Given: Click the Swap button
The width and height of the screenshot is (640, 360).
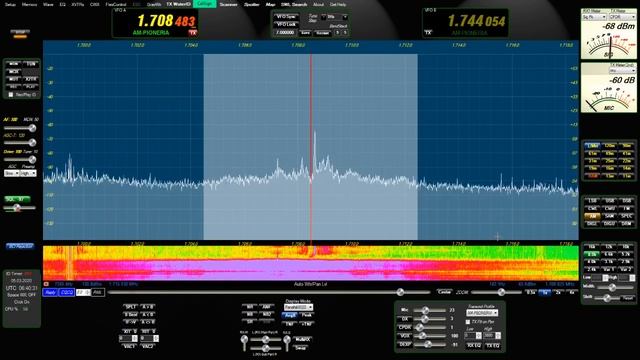Looking at the screenshot, I should (301, 348).
